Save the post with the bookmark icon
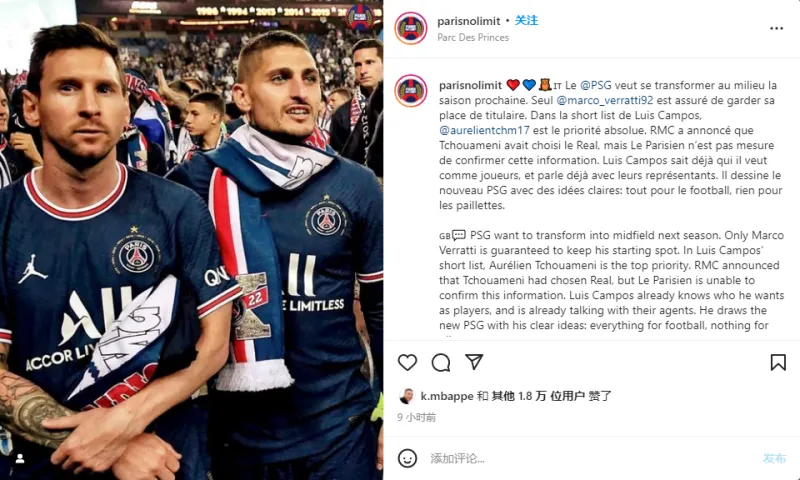 click(778, 363)
